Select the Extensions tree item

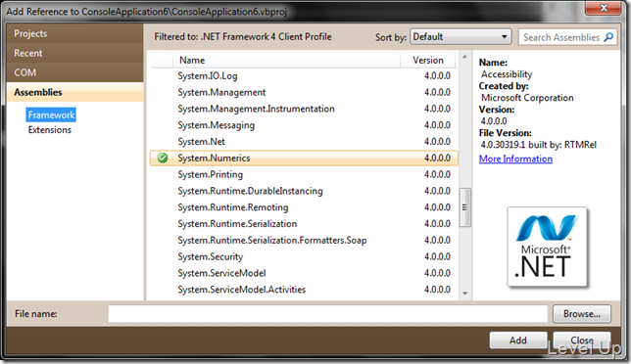tap(50, 130)
